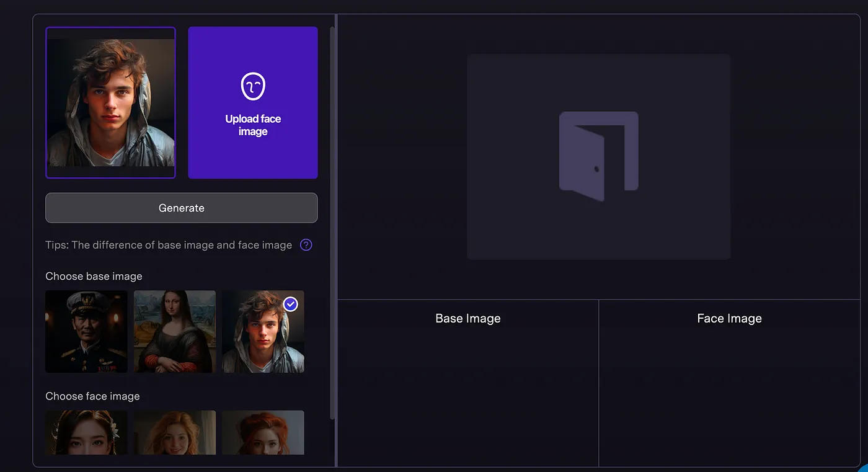The width and height of the screenshot is (868, 472).
Task: Click the "Upload face image" label
Action: pos(253,125)
